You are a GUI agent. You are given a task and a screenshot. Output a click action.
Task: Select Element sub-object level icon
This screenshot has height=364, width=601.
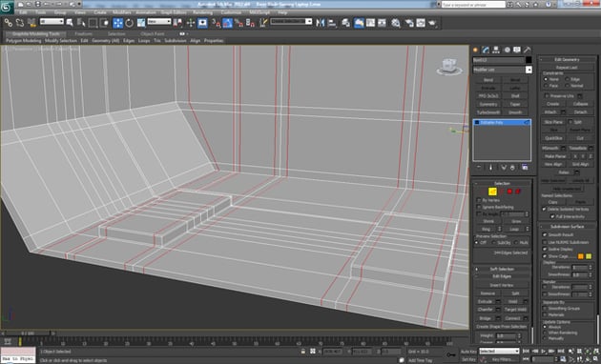tap(518, 192)
